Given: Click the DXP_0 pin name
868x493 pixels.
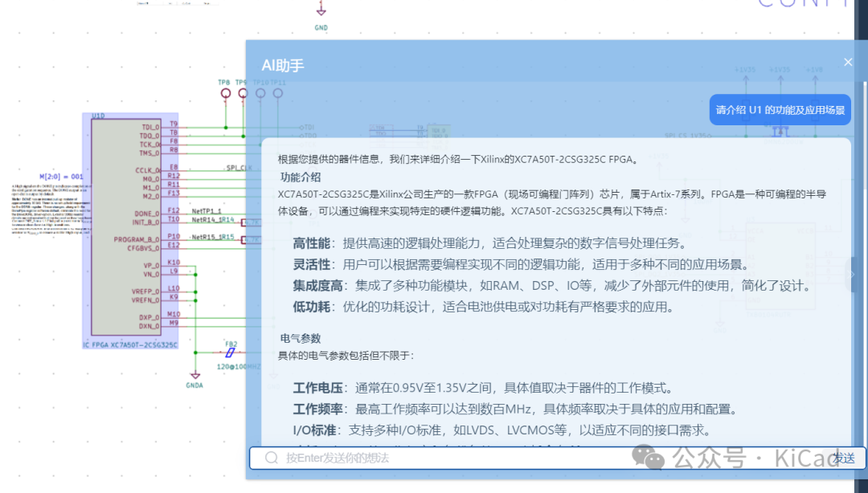Looking at the screenshot, I should (x=149, y=318).
